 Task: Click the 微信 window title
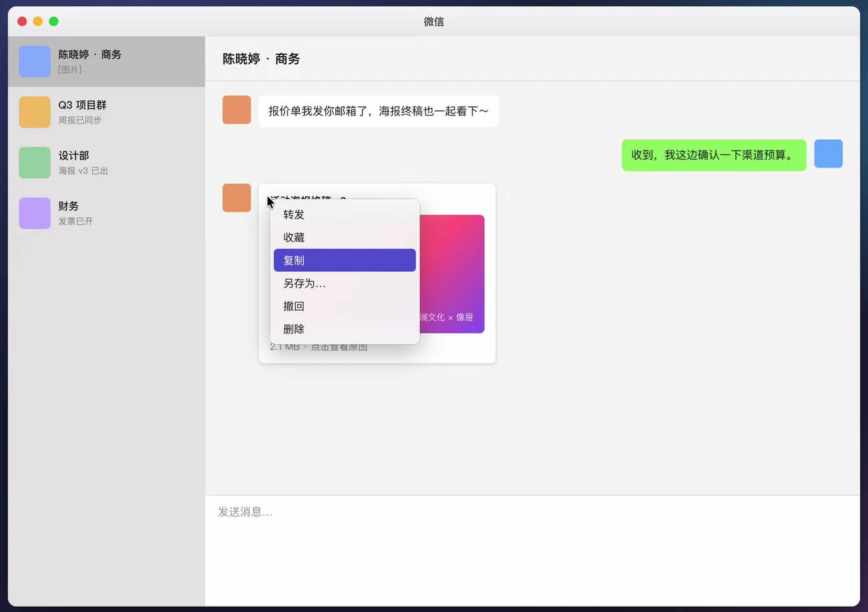pyautogui.click(x=434, y=21)
